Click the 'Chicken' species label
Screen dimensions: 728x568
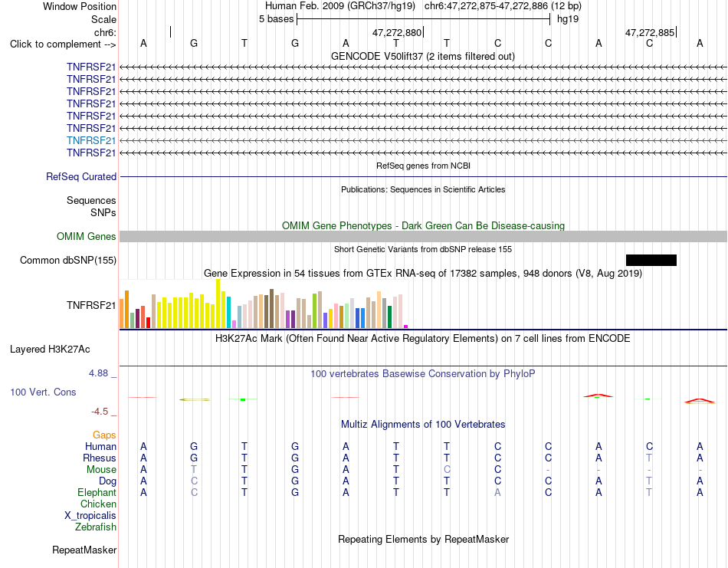[x=98, y=504]
